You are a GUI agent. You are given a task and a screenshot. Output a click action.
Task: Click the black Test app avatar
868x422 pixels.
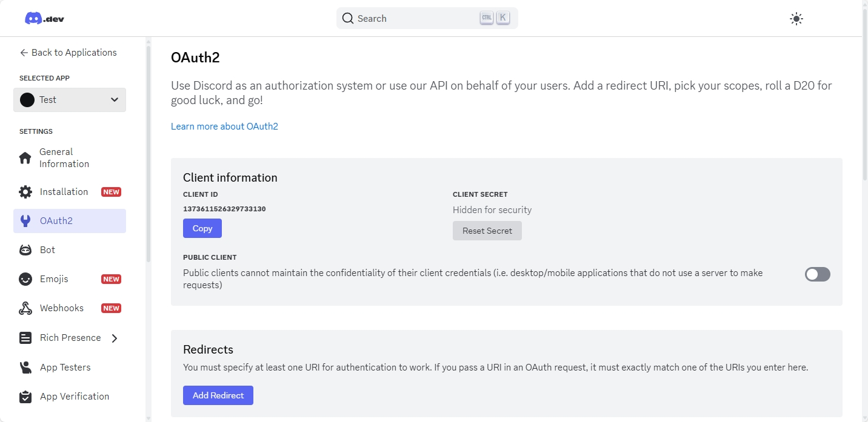[x=27, y=100]
